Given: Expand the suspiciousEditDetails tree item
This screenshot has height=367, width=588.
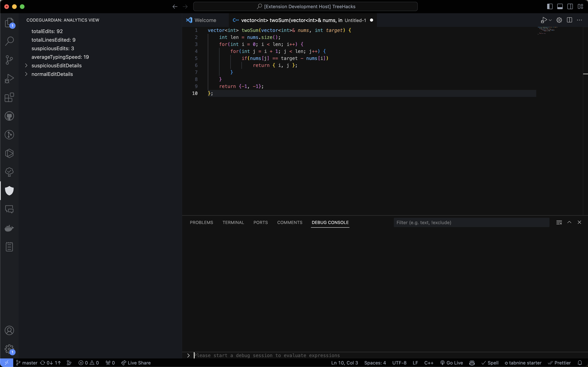Looking at the screenshot, I should tap(26, 66).
